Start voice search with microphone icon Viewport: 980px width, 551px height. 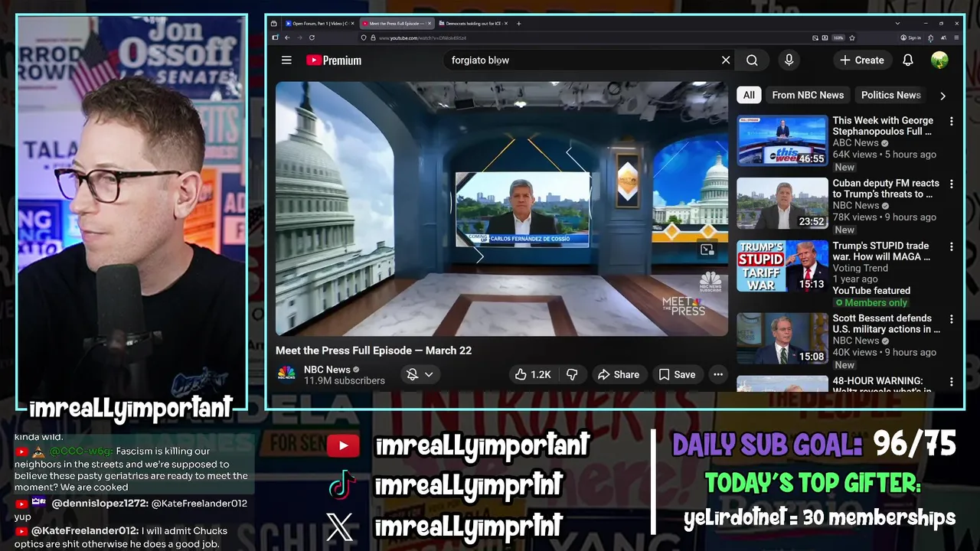(x=789, y=60)
